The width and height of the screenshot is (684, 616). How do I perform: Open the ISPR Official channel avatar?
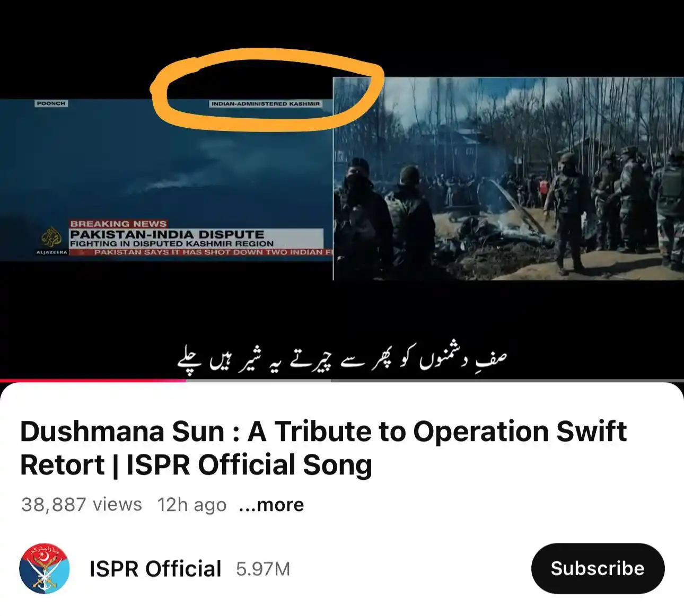coord(45,569)
